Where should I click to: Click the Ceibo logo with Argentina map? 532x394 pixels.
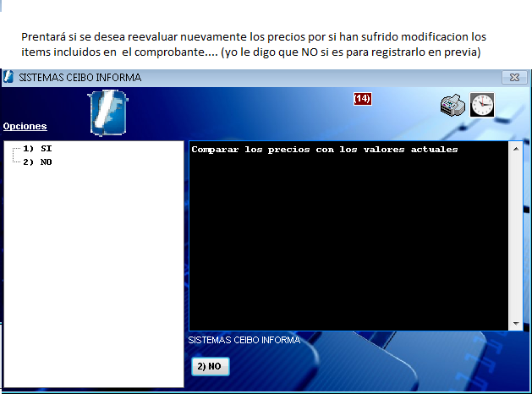click(x=108, y=112)
